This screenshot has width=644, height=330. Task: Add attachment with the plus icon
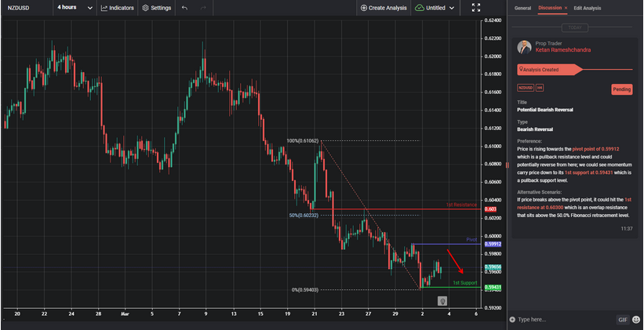point(511,319)
